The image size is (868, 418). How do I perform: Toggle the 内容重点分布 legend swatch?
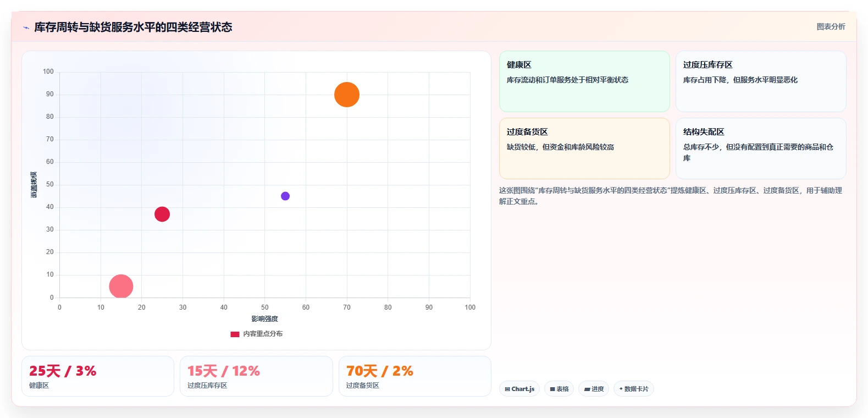[x=235, y=334]
